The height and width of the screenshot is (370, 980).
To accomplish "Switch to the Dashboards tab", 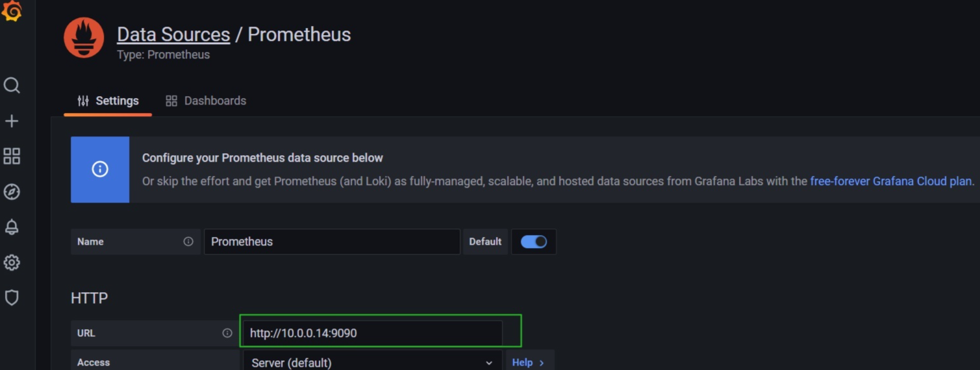I will 206,101.
